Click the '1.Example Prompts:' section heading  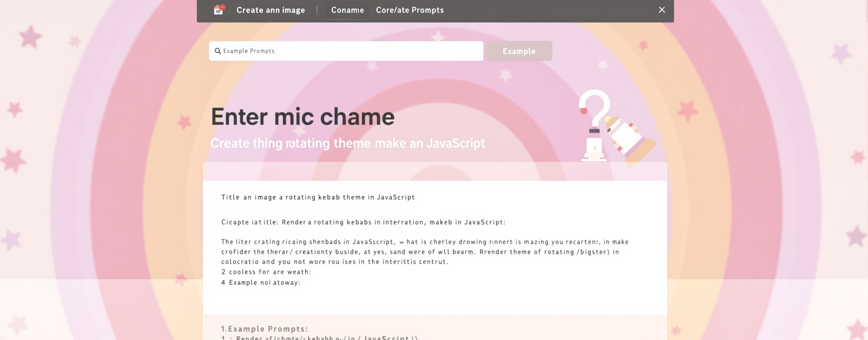pyautogui.click(x=265, y=329)
